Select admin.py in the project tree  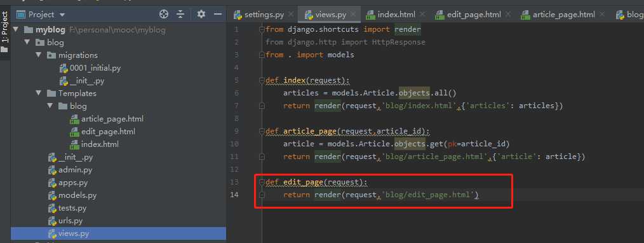click(x=75, y=170)
